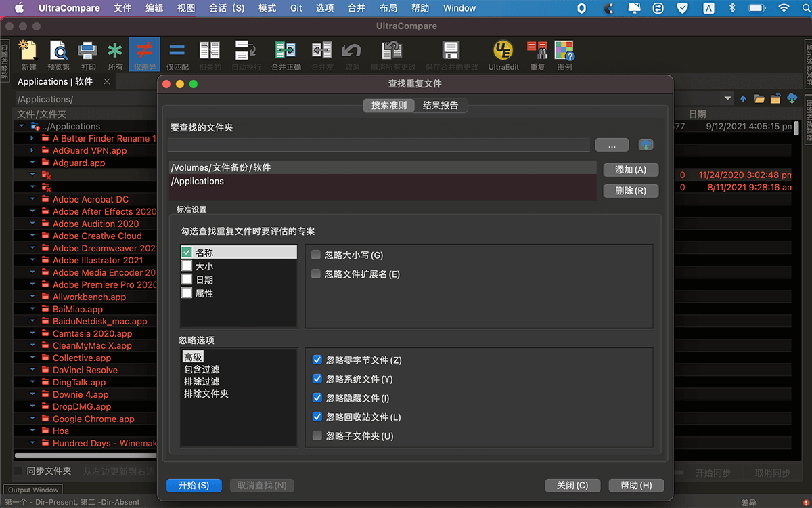Screen dimensions: 812x508
Task: Click the ... browse button
Action: tap(612, 145)
